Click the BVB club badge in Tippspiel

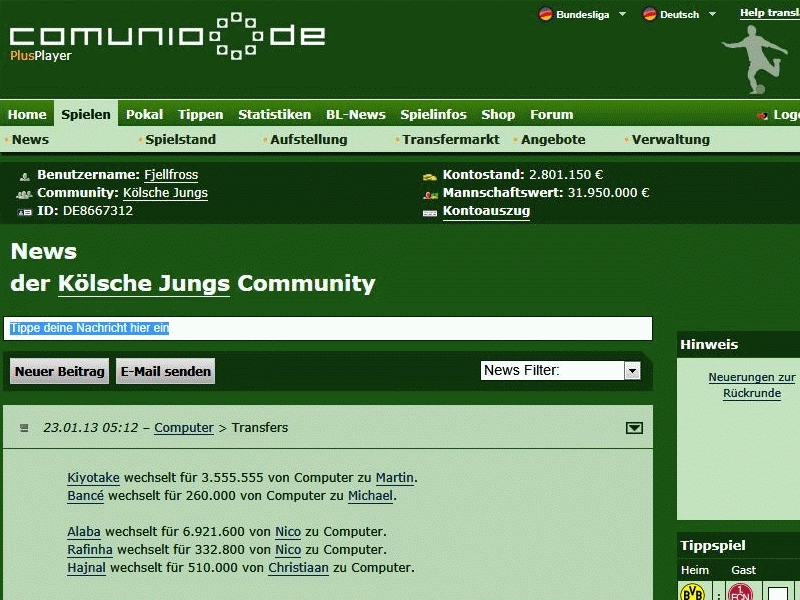tap(692, 592)
